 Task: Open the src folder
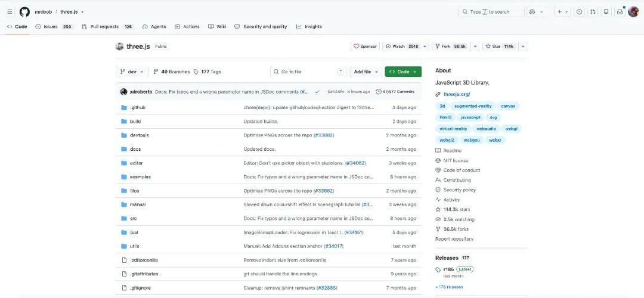(133, 218)
